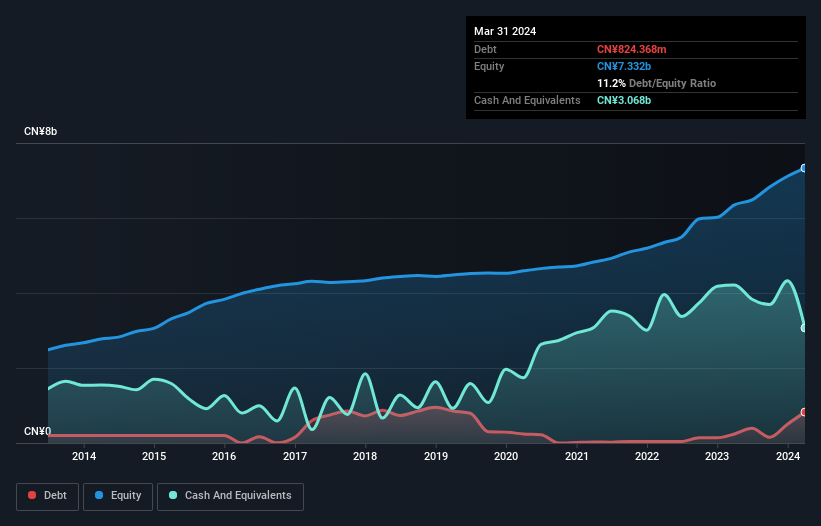Click the 2021 x-axis label
This screenshot has width=821, height=526.
[576, 456]
